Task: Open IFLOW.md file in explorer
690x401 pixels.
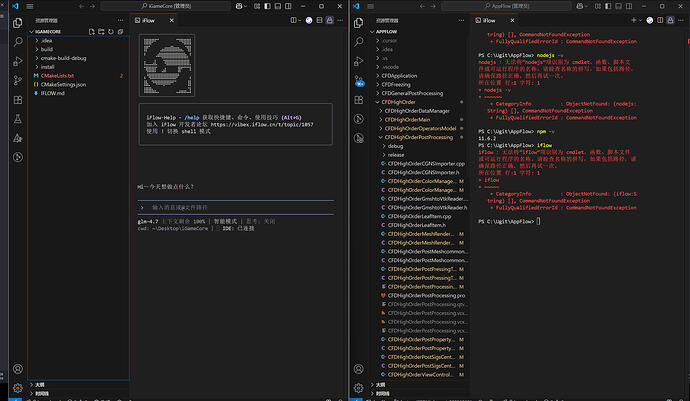Action: 52,93
